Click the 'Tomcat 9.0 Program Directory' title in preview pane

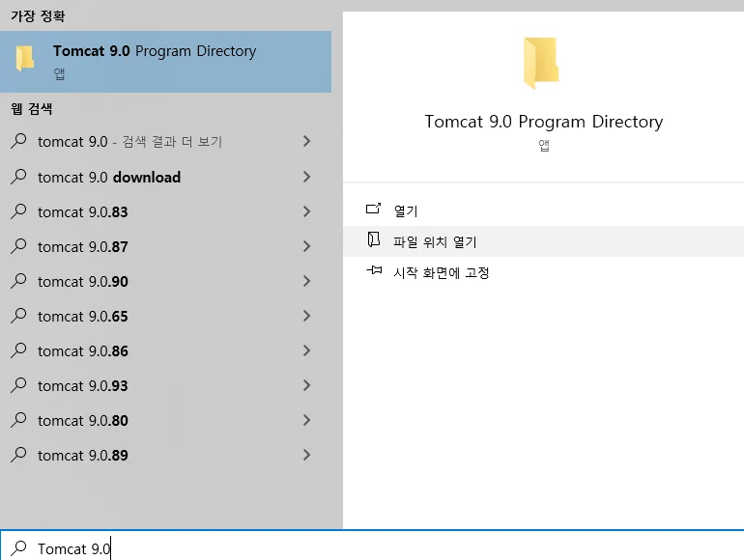[544, 122]
